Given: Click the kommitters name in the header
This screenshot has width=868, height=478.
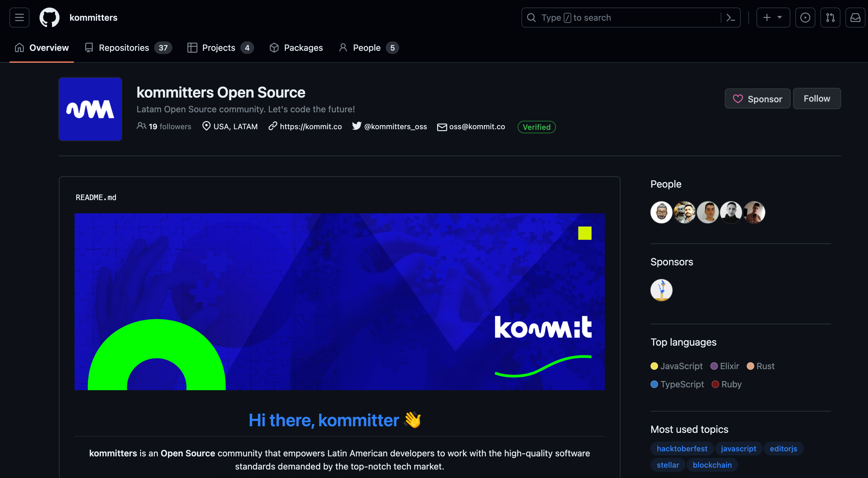Looking at the screenshot, I should 93,18.
